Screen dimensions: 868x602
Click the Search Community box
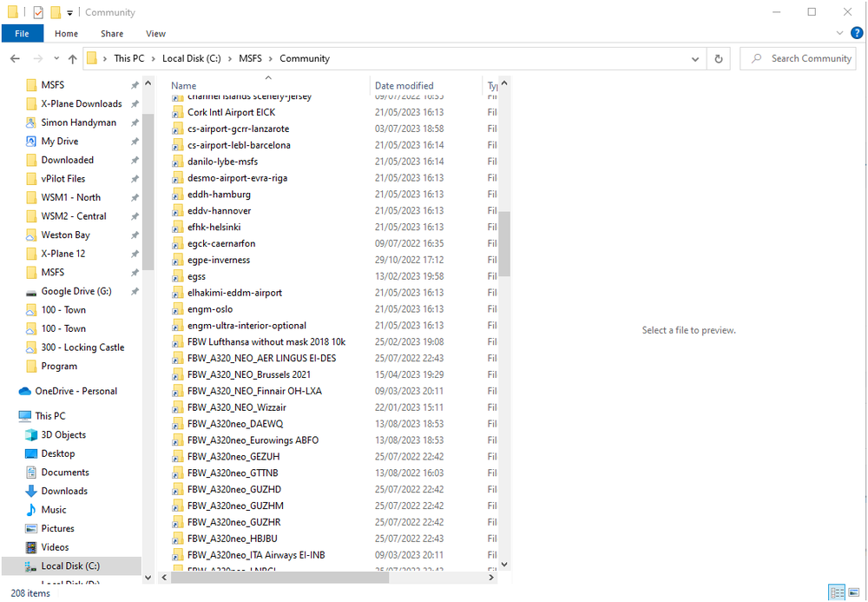(x=798, y=58)
